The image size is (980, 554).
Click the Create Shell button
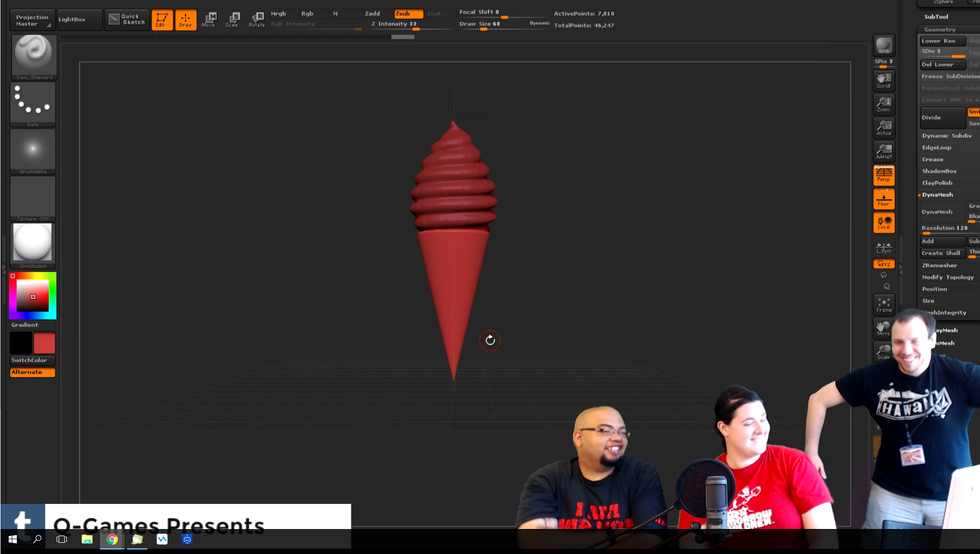(x=942, y=254)
